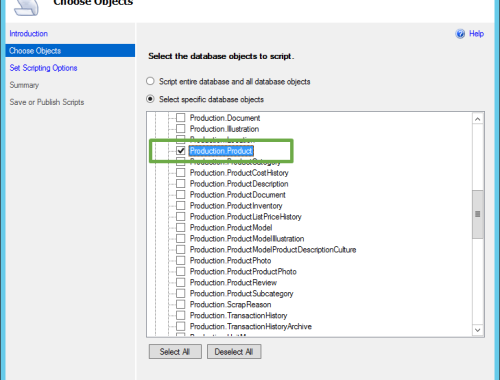Check the Production.ProductProductPhoto checkbox
This screenshot has height=380, width=500.
181,272
